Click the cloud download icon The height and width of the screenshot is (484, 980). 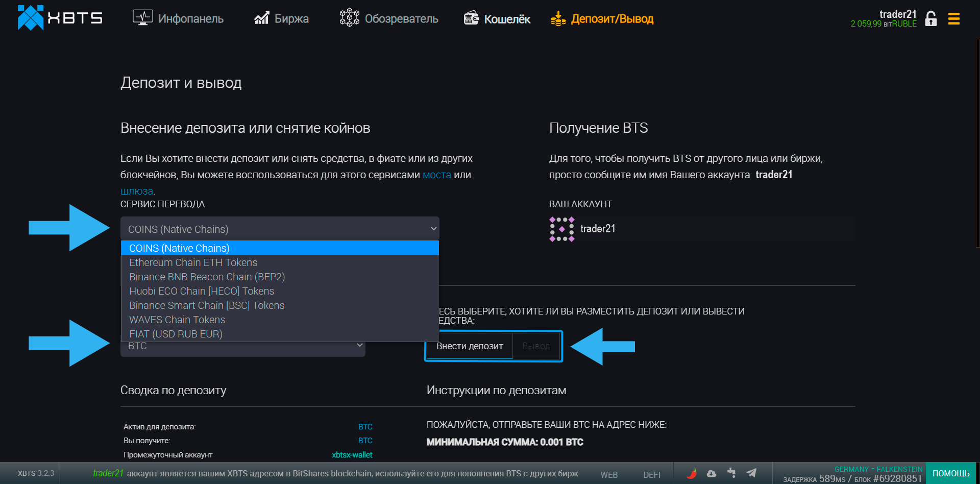tap(712, 473)
